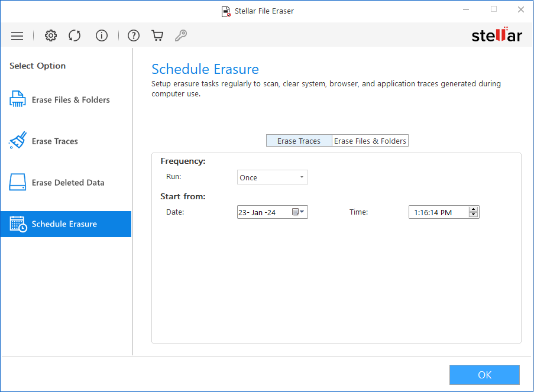The width and height of the screenshot is (534, 392).
Task: Click the OK button
Action: pos(484,374)
